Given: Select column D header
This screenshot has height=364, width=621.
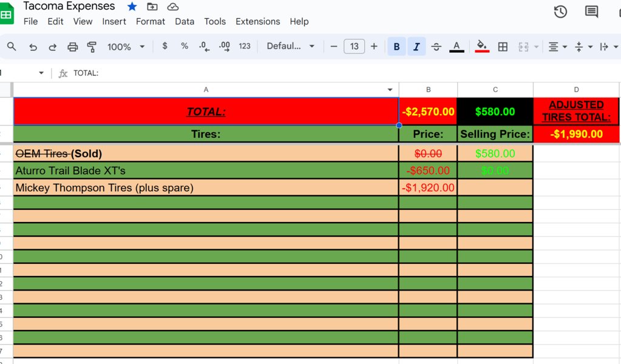Looking at the screenshot, I should (576, 90).
